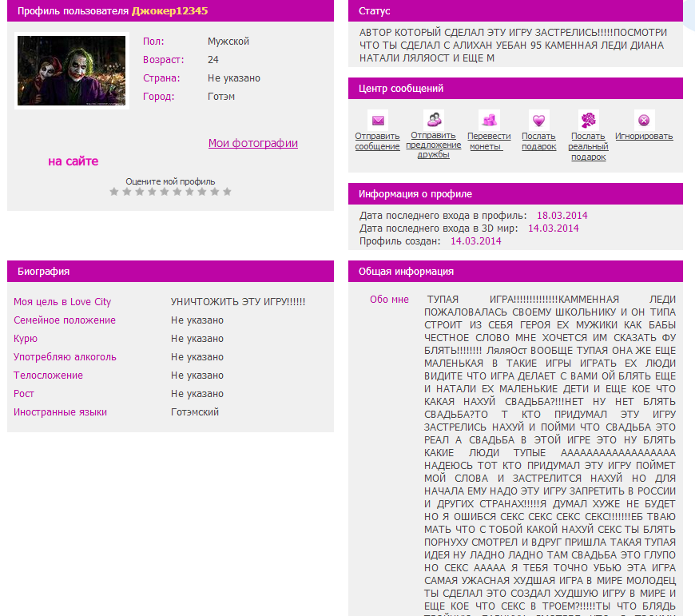Click the rose bouquet real gift icon
695x616 pixels.
click(589, 120)
